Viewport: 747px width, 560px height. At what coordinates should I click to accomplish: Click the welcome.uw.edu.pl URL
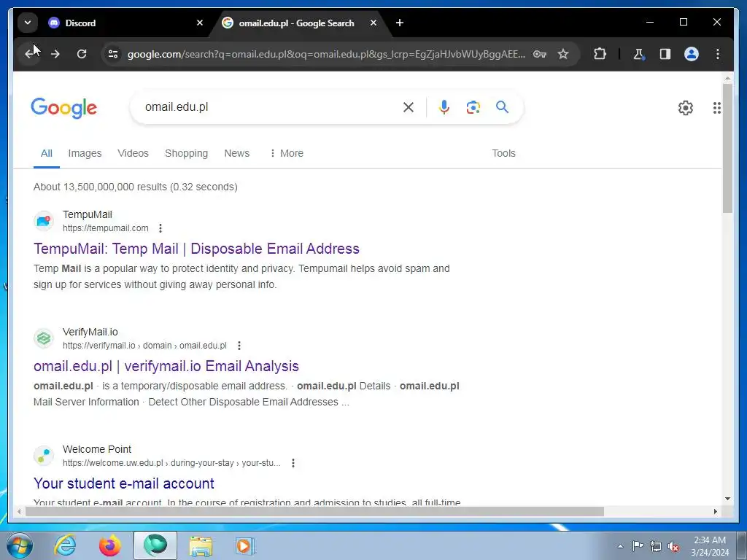click(x=171, y=463)
